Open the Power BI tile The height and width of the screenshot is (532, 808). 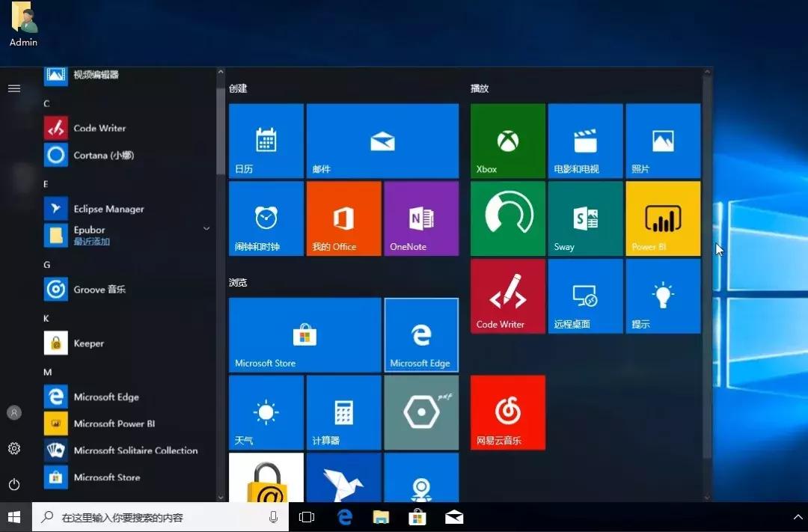coord(663,218)
